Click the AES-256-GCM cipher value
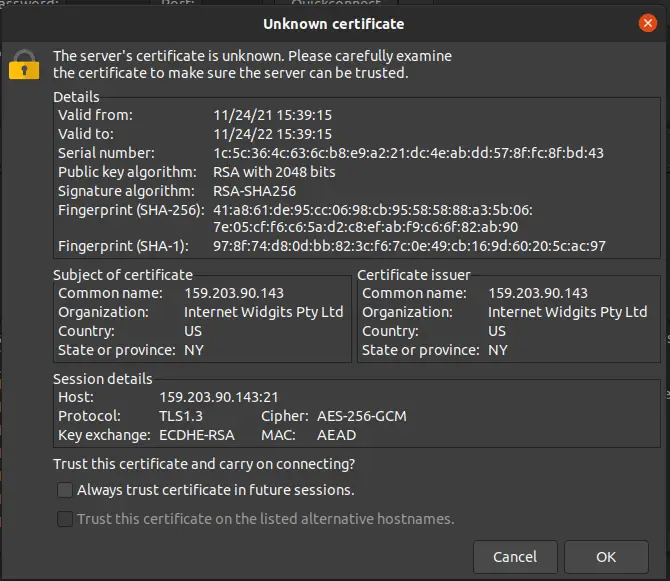 [x=362, y=416]
